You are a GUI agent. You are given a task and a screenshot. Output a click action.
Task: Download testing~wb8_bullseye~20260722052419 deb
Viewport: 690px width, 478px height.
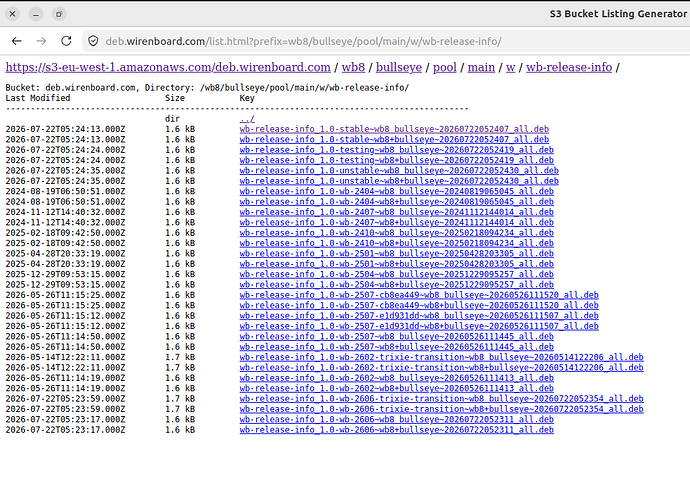pyautogui.click(x=396, y=150)
